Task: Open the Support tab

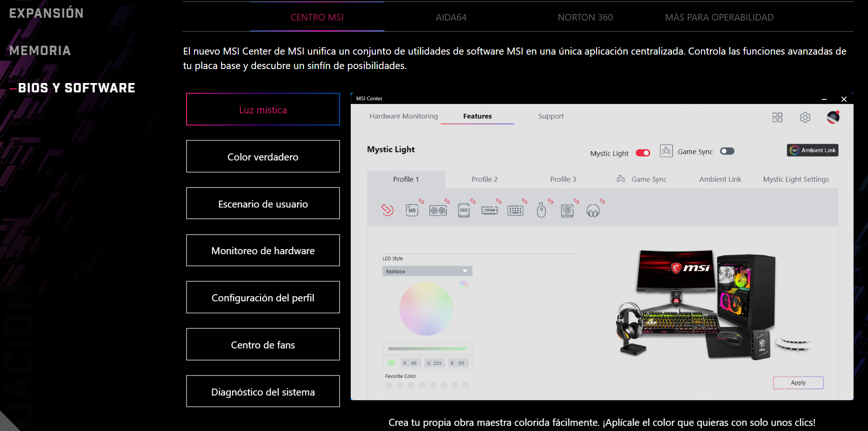Action: click(x=551, y=116)
